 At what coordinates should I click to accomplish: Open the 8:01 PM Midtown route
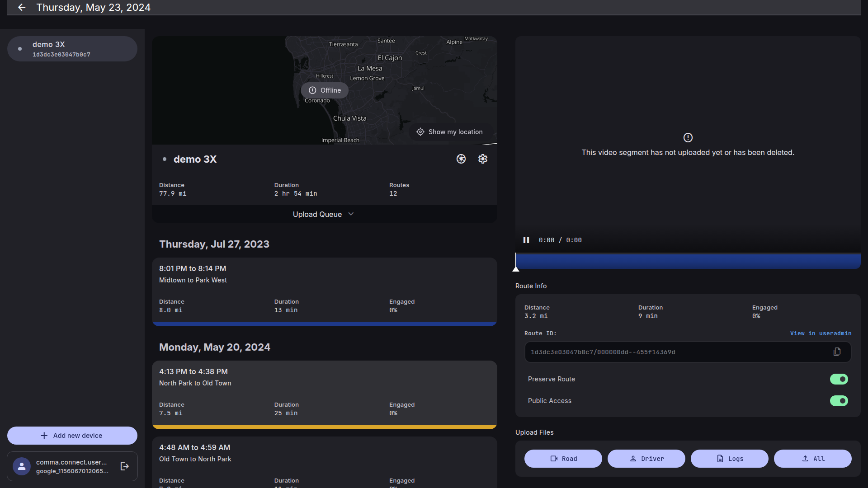point(324,289)
